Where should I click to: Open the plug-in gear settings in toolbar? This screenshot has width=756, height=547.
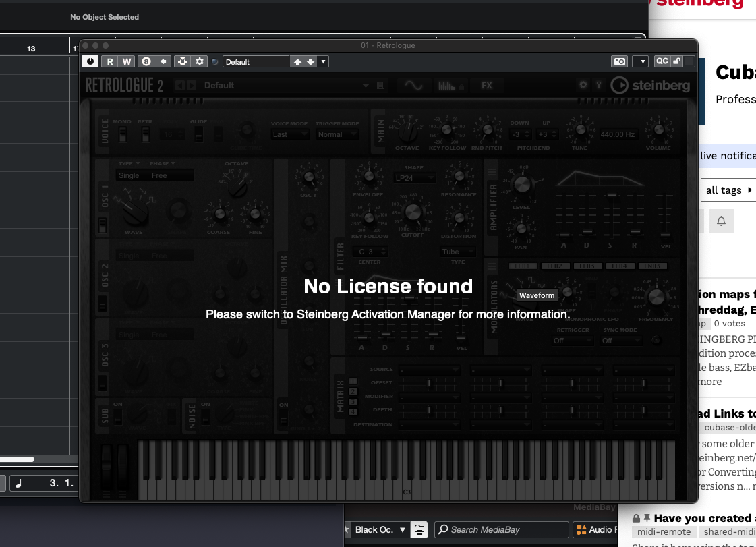pyautogui.click(x=200, y=61)
